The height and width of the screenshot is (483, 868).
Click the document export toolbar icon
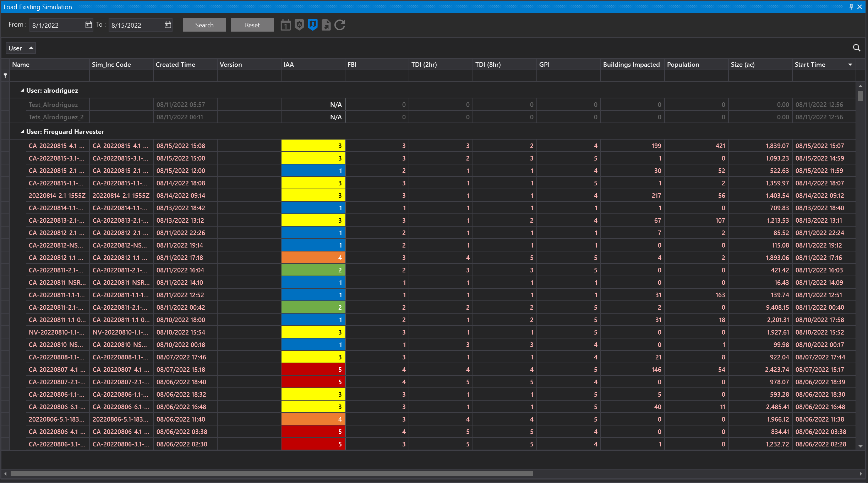[x=326, y=25]
